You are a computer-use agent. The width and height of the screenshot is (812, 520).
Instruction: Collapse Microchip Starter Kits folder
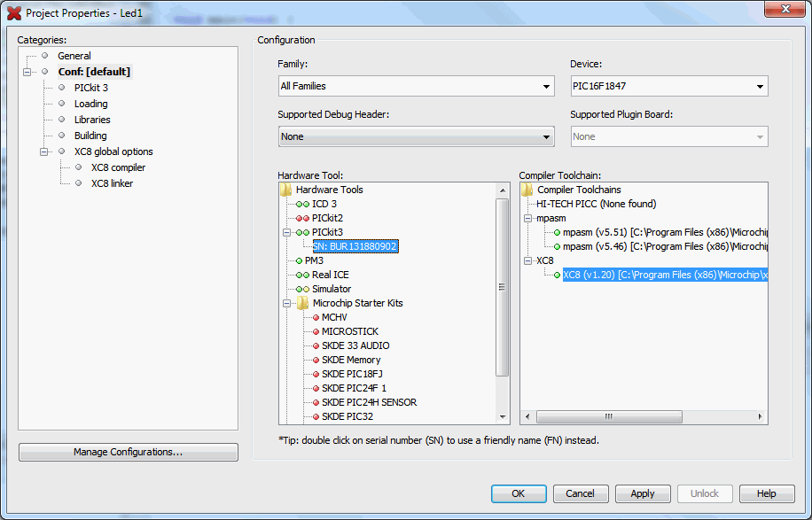pyautogui.click(x=286, y=304)
